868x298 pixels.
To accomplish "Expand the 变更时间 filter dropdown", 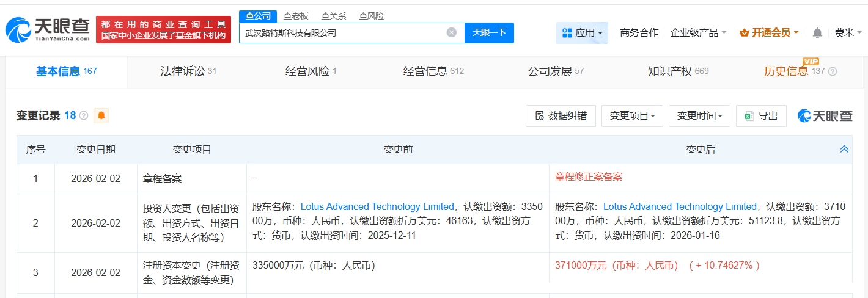I will click(699, 116).
